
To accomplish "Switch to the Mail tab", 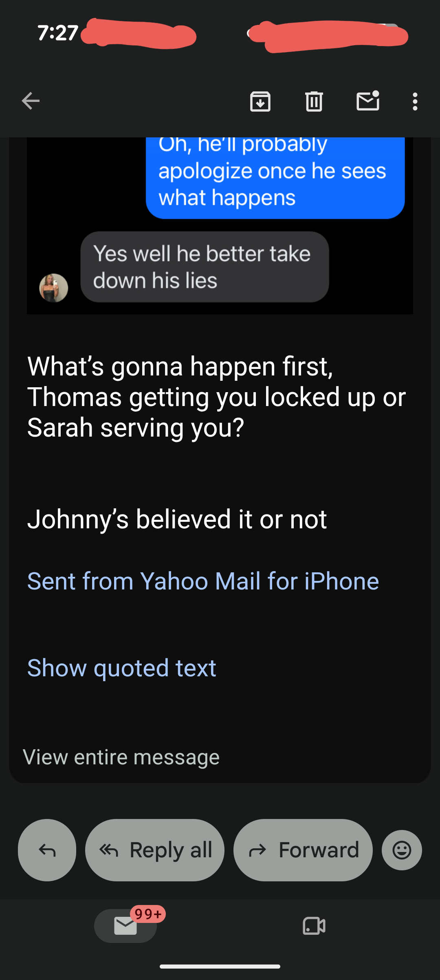I will pos(125,926).
